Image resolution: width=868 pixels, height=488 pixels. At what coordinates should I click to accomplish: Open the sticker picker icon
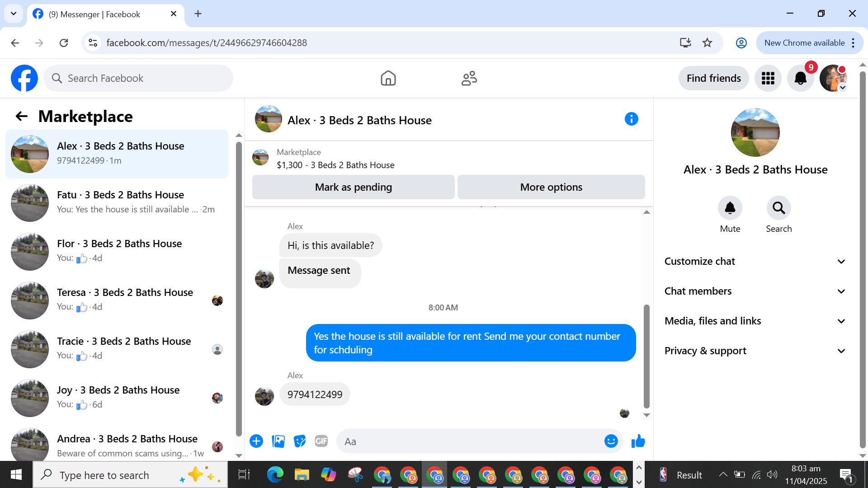point(299,441)
